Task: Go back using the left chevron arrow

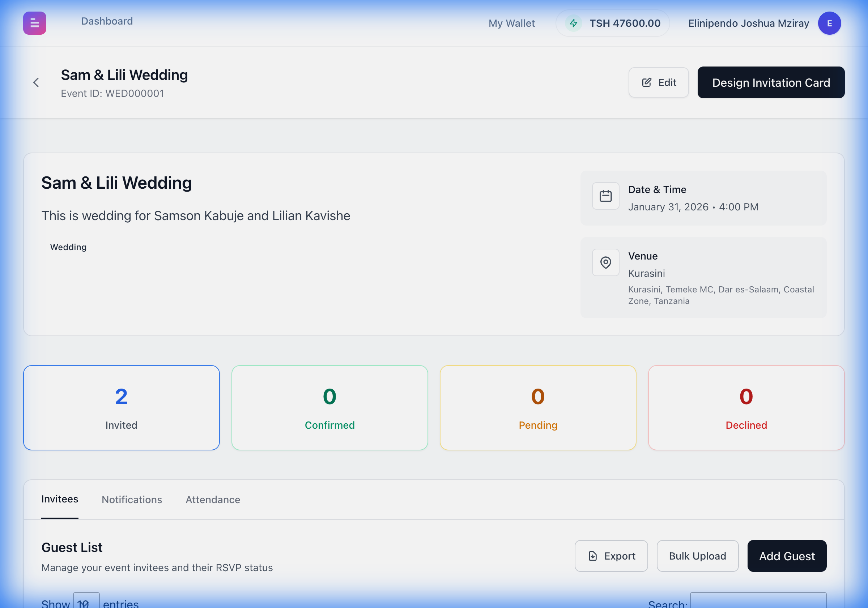Action: coord(36,82)
